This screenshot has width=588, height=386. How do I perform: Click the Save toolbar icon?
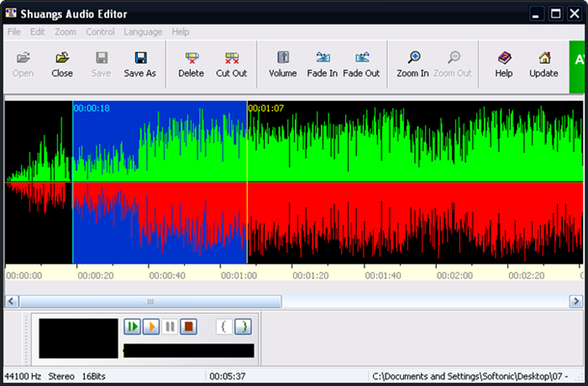pos(101,65)
